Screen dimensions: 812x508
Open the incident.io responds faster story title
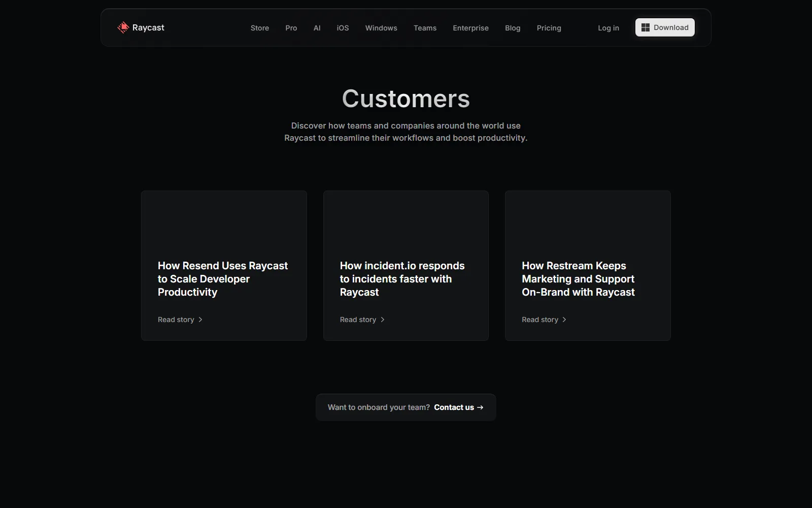click(x=402, y=279)
